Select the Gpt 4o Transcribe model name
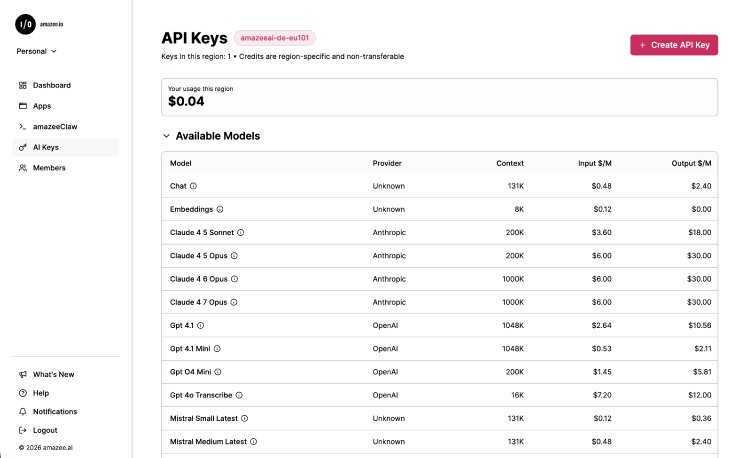This screenshot has width=746, height=458. pos(201,395)
